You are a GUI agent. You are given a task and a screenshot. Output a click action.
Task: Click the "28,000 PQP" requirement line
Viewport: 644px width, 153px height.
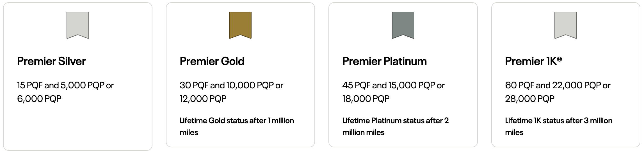point(530,99)
